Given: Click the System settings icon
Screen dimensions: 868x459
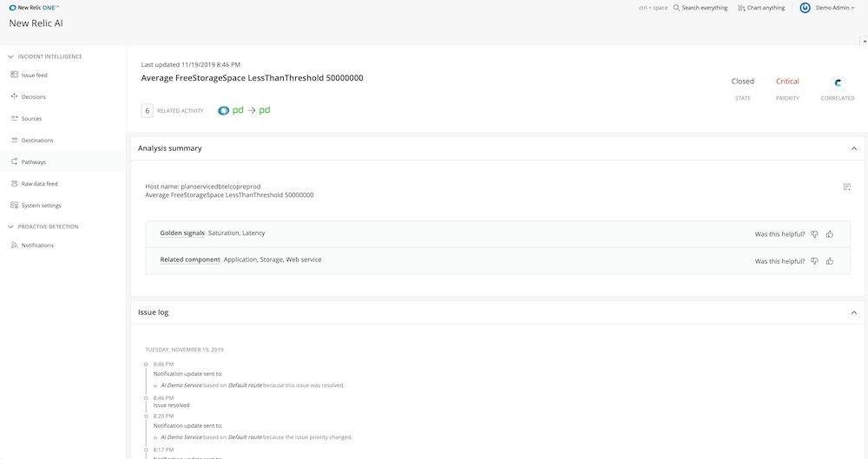Looking at the screenshot, I should [x=15, y=206].
